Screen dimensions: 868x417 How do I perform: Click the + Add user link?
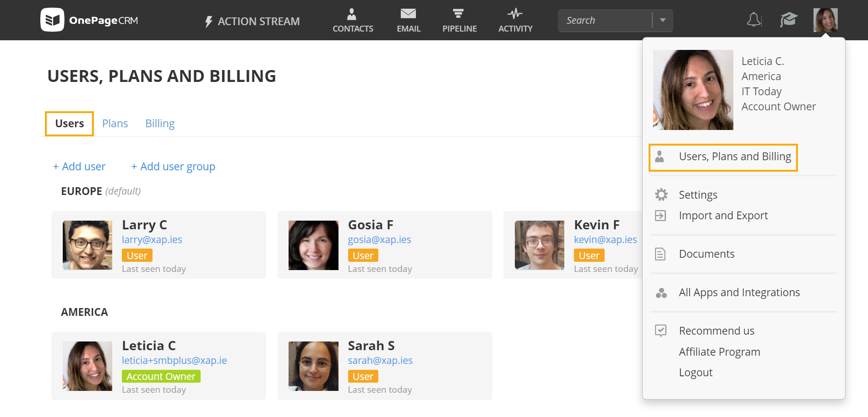(79, 167)
